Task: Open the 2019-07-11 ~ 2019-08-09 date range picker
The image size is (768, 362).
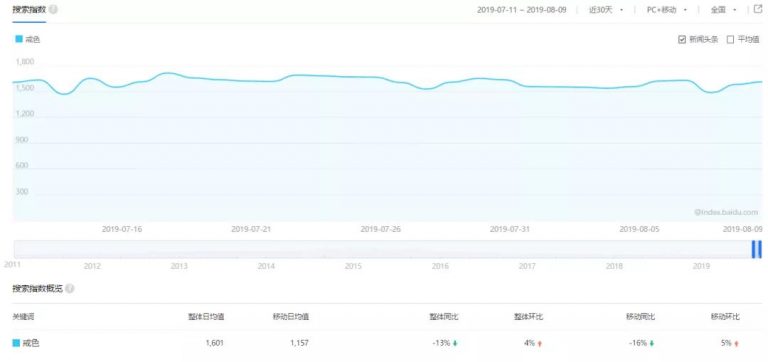Action: 521,10
